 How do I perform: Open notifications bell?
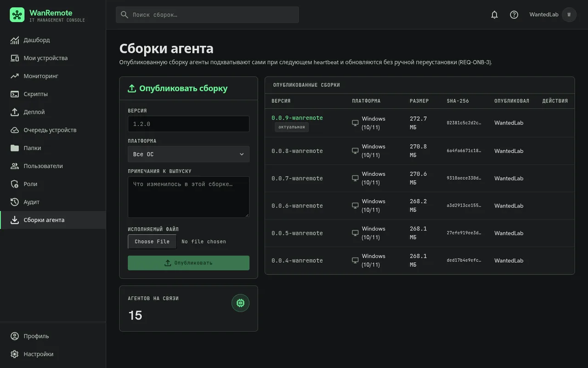[x=494, y=15]
